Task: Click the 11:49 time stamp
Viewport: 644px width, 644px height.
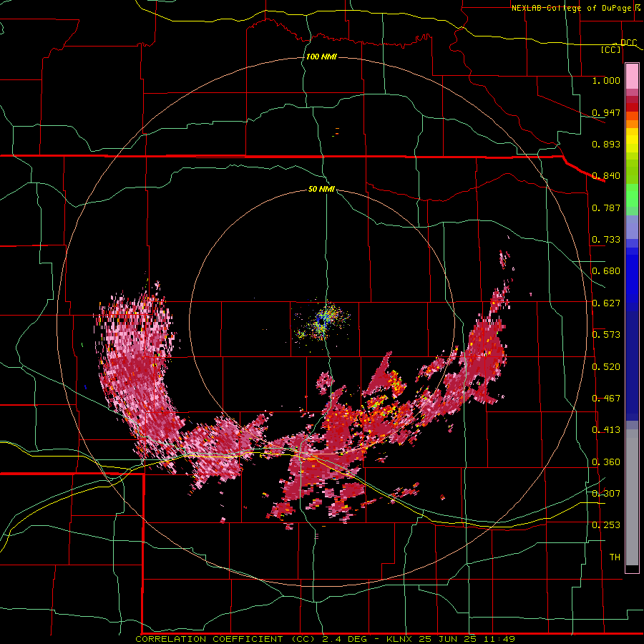Action: coord(498,639)
